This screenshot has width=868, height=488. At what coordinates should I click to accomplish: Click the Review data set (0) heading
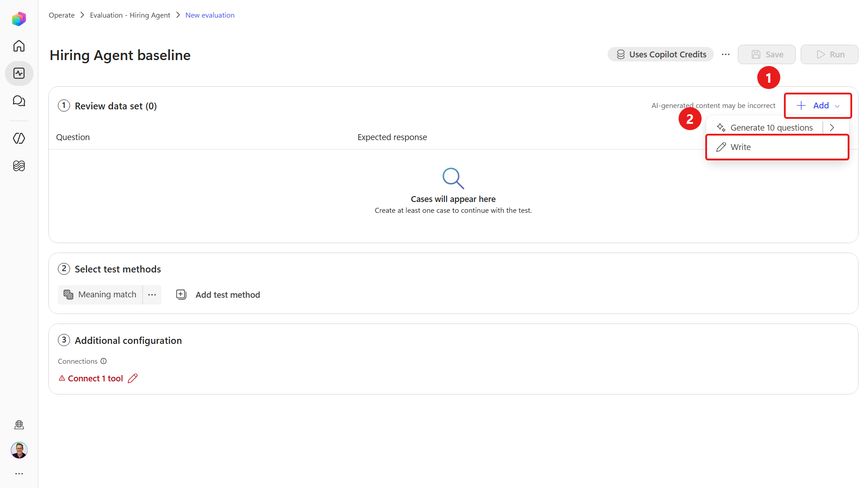tap(116, 106)
